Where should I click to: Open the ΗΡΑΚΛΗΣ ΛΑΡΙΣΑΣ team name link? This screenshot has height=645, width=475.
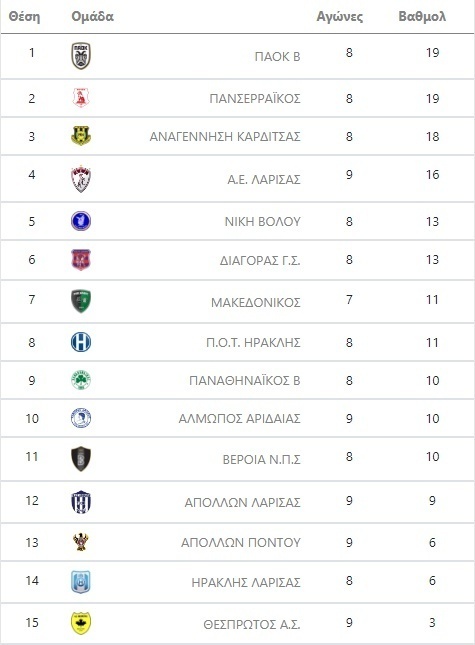click(x=246, y=582)
